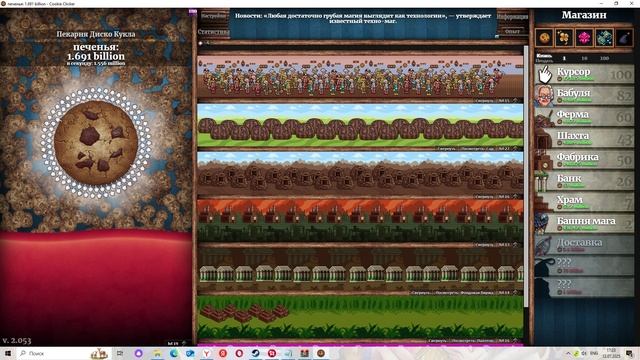The width and height of the screenshot is (640, 360).
Task: Click the Курсор hand icon in the store
Action: pos(544,74)
